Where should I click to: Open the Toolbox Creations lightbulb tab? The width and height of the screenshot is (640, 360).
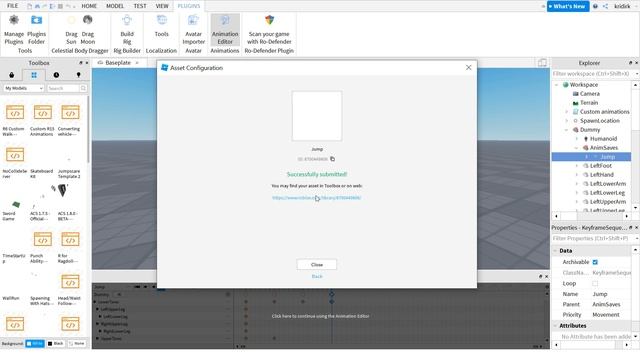tap(78, 75)
